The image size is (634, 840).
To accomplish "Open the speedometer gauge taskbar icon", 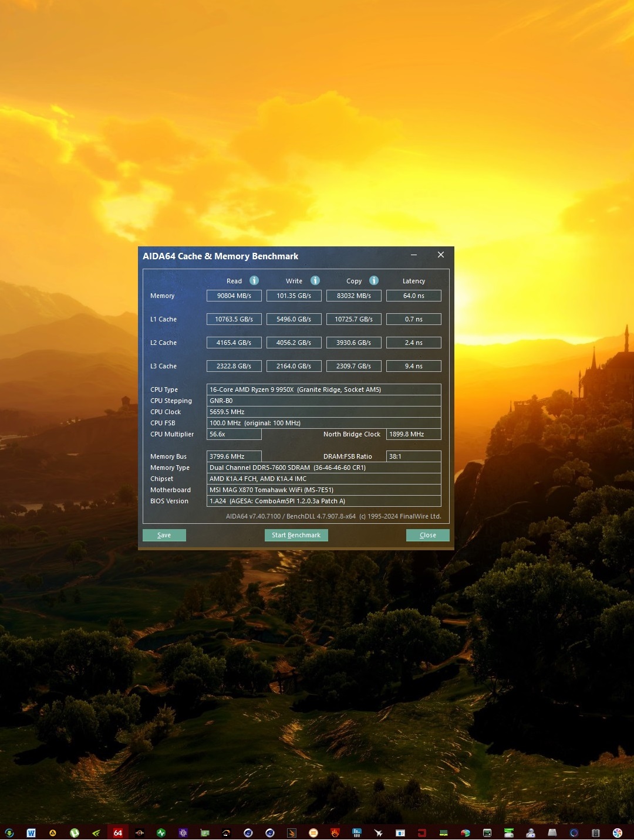I will tap(227, 832).
